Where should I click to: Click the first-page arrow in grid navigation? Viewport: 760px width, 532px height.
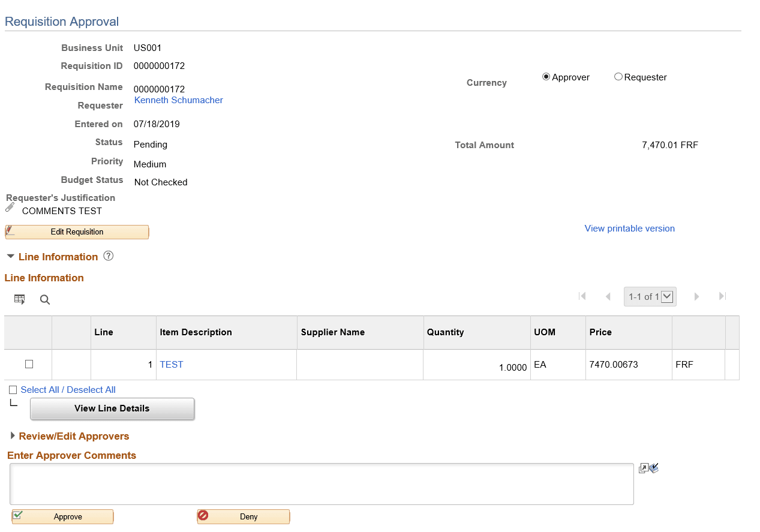tap(582, 296)
